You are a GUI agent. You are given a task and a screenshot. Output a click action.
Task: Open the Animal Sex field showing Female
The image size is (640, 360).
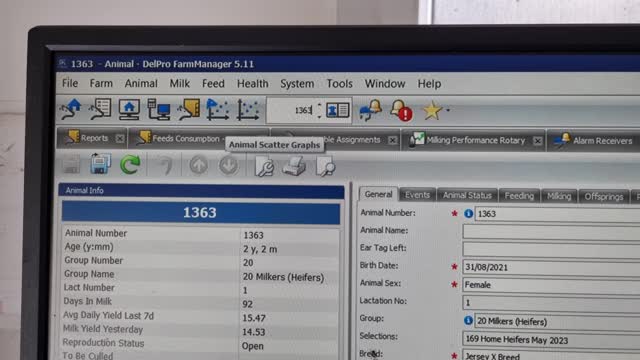click(551, 285)
